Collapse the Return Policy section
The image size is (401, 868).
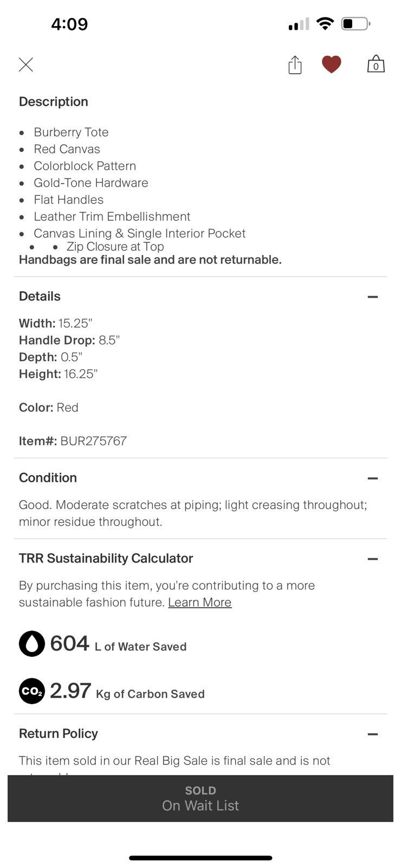(x=372, y=734)
